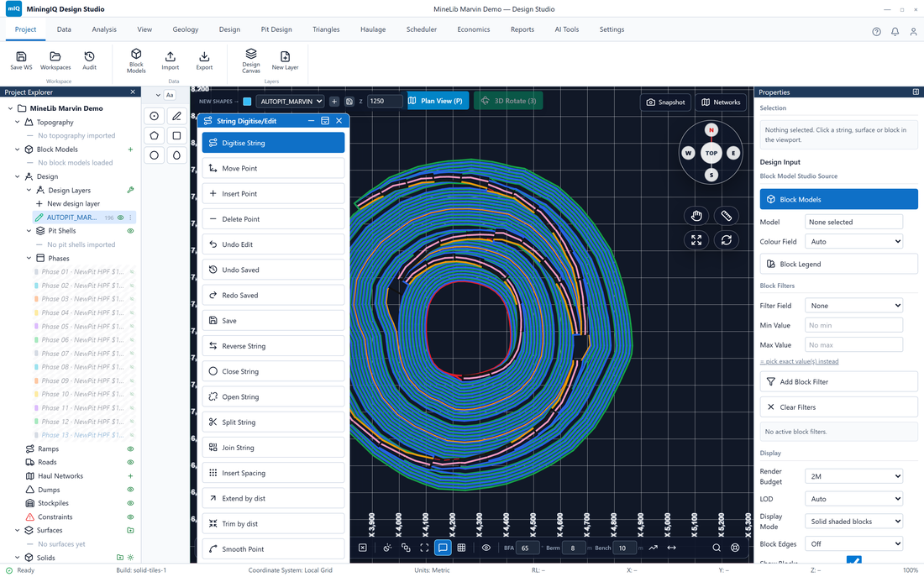Viewport: 924px width, 577px height.
Task: Click the Phase 07 colour swatch in the tree
Action: (36, 354)
